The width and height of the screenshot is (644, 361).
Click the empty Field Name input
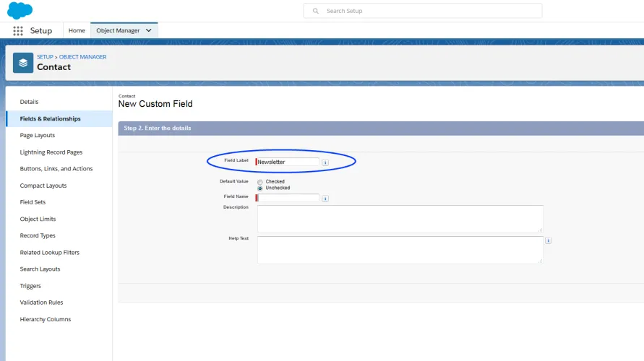287,198
